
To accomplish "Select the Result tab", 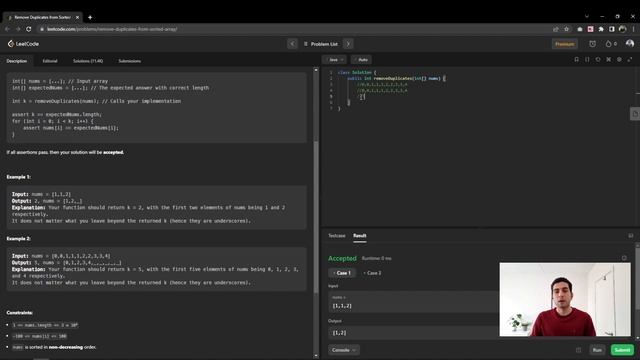I will coord(360,236).
